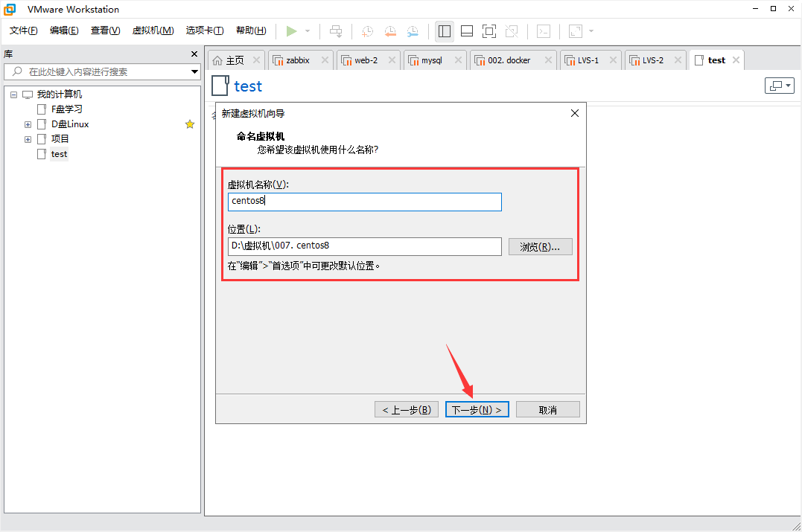802x532 pixels.
Task: Open the 文件(F) menu
Action: pos(24,31)
